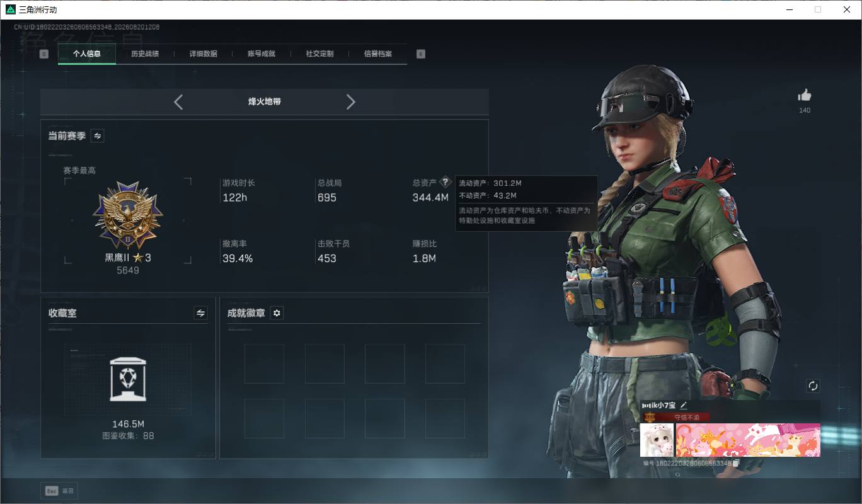This screenshot has width=862, height=504.
Task: Open the 账号成就 tab
Action: (261, 54)
